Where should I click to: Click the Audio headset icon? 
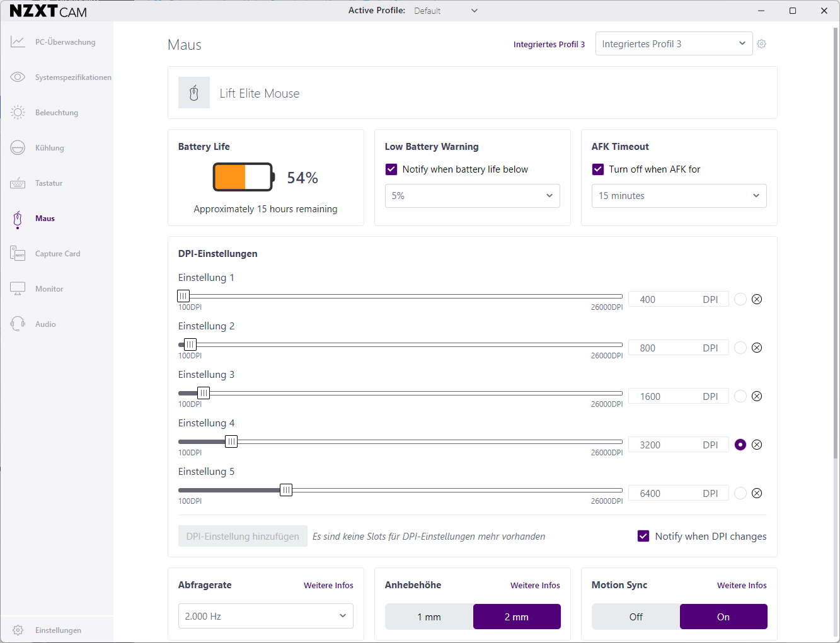[x=18, y=324]
